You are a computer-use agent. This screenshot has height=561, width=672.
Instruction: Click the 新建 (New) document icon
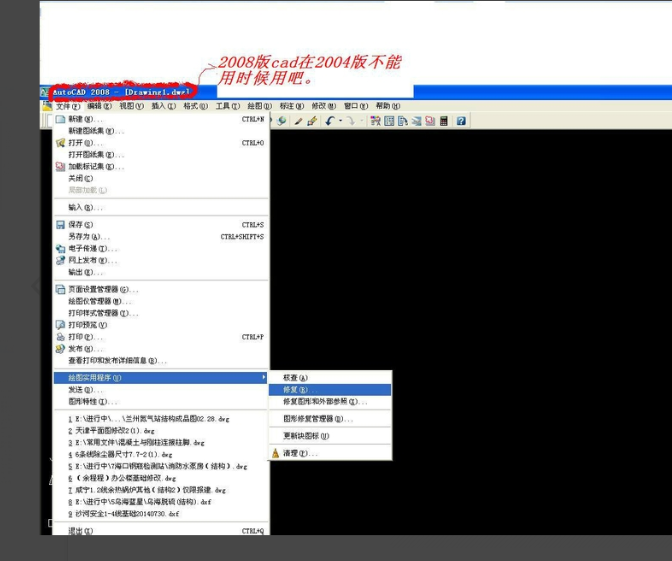coord(60,119)
